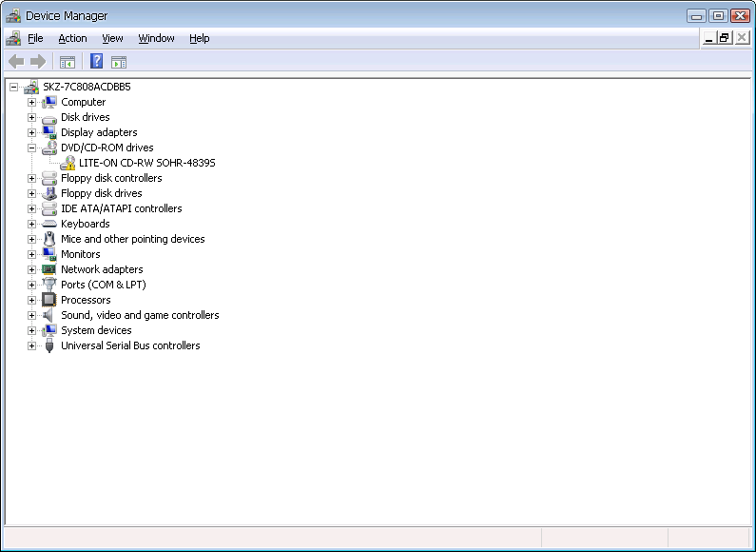The image size is (756, 552).
Task: Select the Network adapters label
Action: point(102,269)
